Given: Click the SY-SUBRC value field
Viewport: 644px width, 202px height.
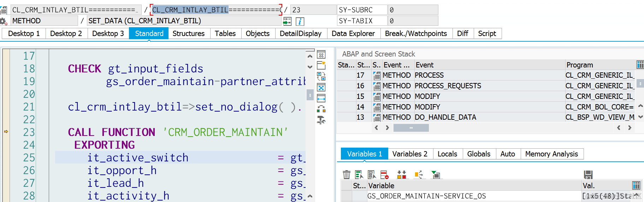Looking at the screenshot, I should (413, 10).
